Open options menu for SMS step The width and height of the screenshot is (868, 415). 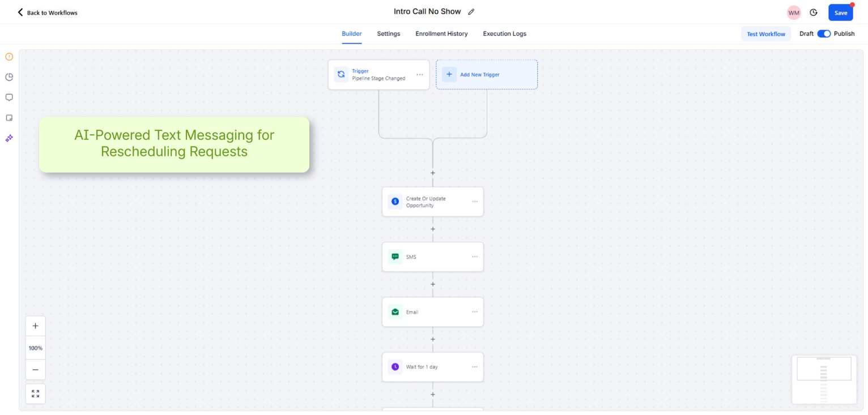[x=475, y=257]
